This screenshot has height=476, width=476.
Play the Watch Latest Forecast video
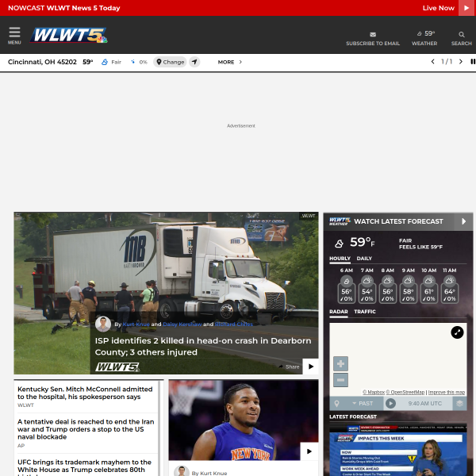pyautogui.click(x=463, y=221)
